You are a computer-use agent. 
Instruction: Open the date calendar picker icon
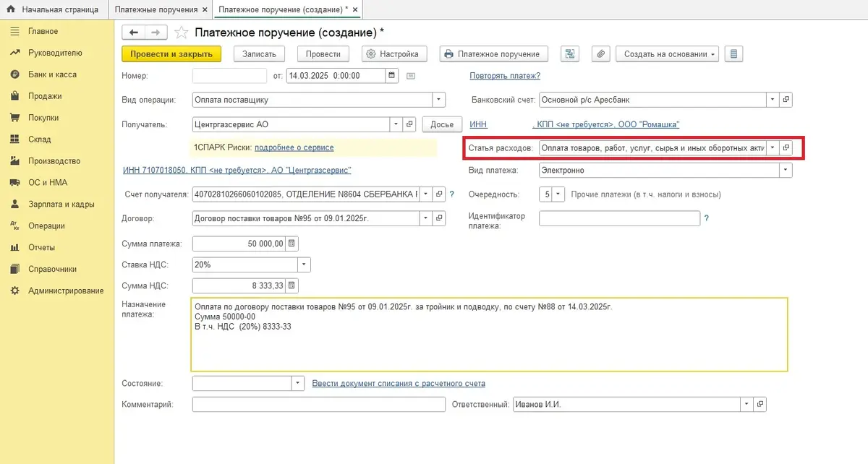pos(392,75)
